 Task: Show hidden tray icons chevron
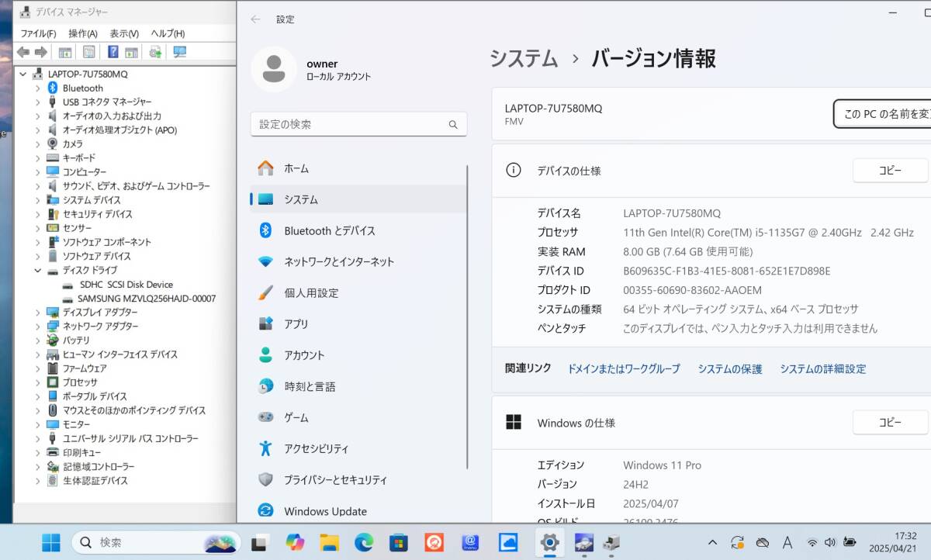coord(712,542)
